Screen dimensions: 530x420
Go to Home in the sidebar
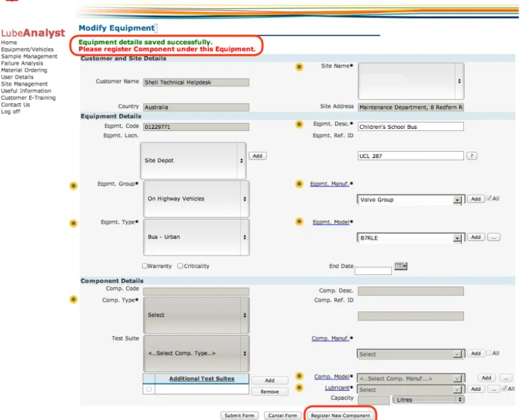(9, 42)
